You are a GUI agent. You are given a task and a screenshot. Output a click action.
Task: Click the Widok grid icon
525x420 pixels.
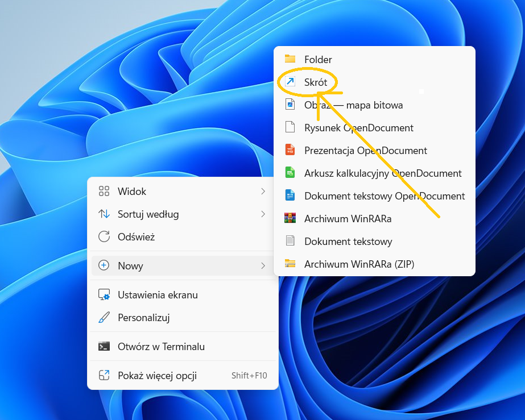(104, 191)
